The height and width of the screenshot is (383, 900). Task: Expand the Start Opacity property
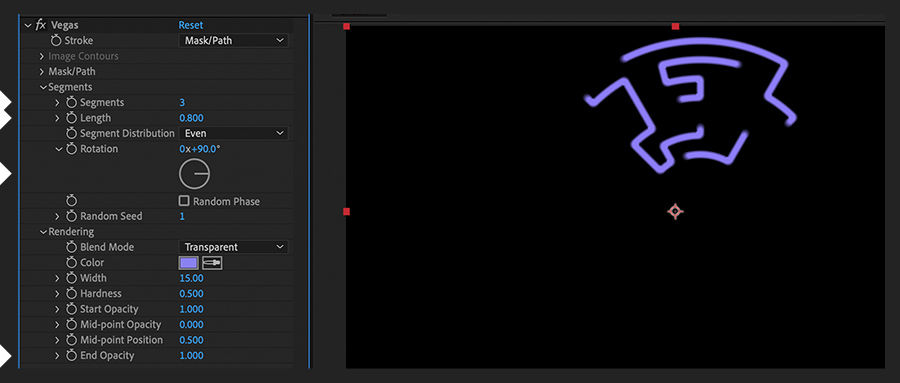coord(57,310)
